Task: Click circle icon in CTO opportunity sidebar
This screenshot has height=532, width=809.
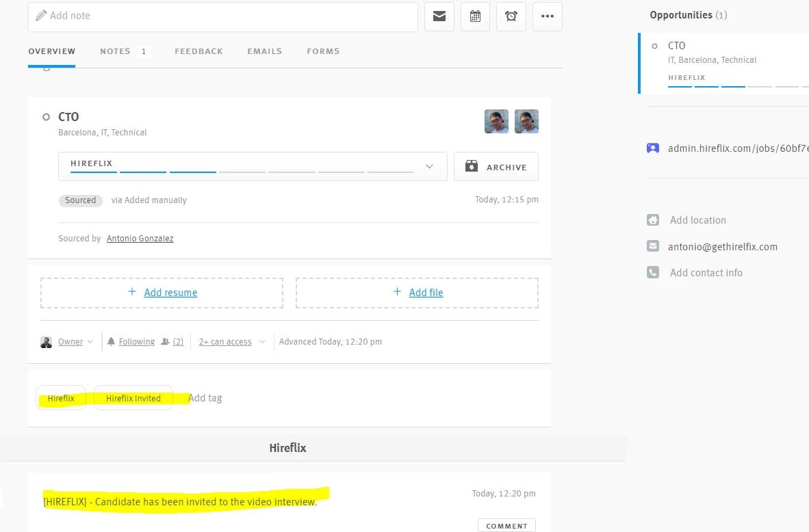Action: [x=655, y=46]
